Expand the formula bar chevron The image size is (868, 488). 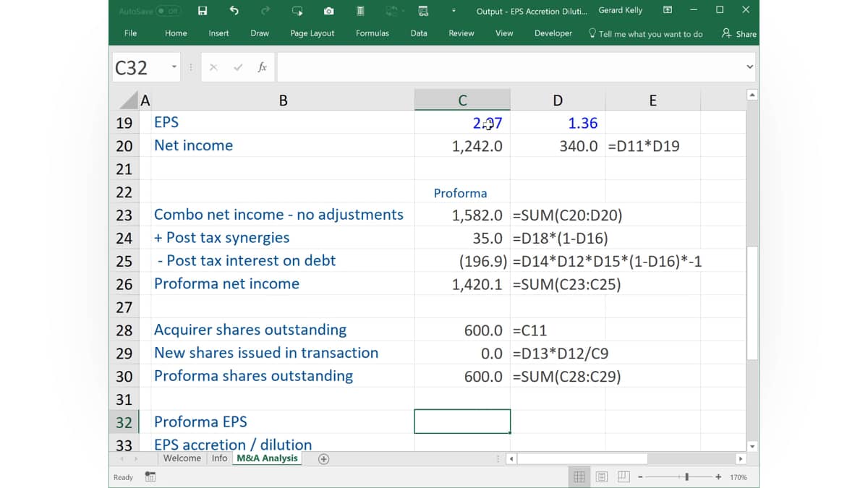[749, 67]
